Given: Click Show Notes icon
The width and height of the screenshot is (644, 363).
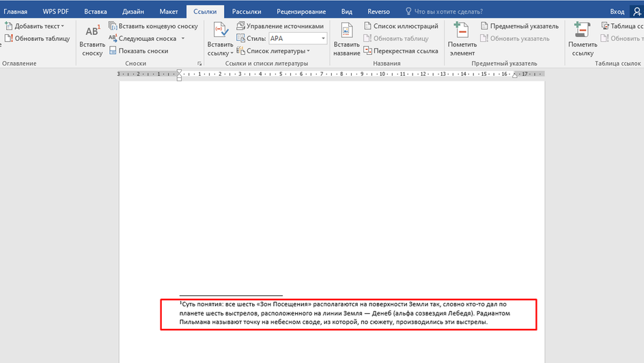Looking at the screenshot, I should click(x=113, y=51).
